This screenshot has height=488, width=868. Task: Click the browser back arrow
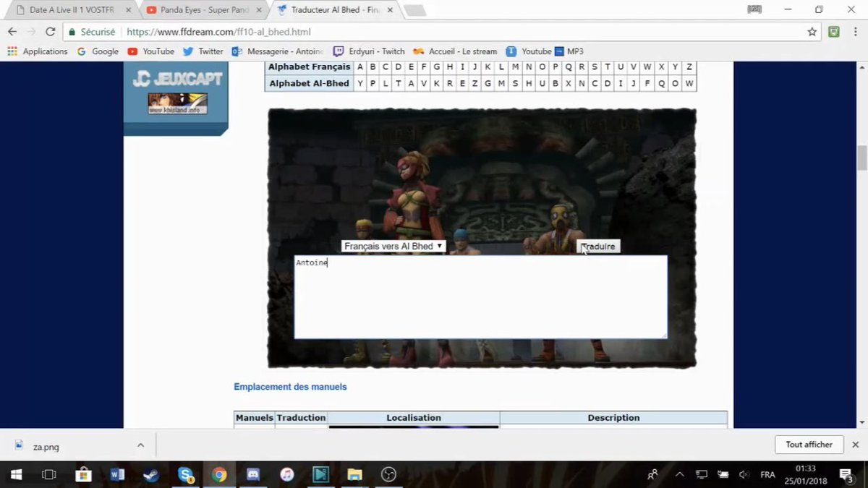point(12,32)
